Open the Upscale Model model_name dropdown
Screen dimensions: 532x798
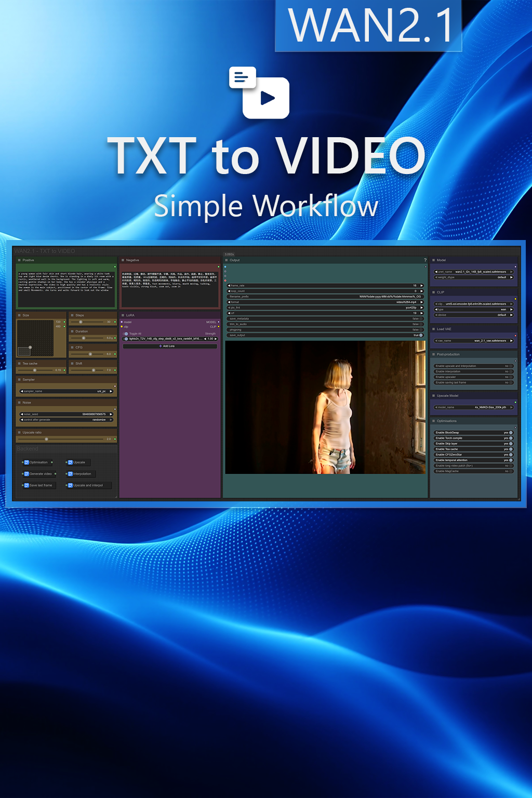pyautogui.click(x=474, y=407)
